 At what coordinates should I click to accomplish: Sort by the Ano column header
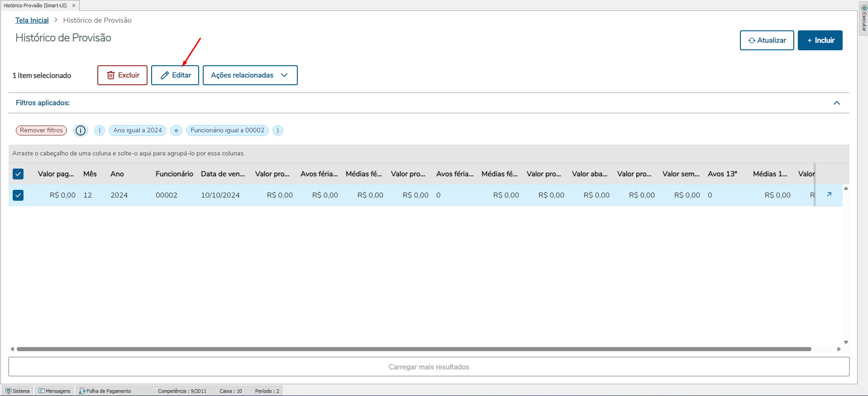click(x=117, y=174)
